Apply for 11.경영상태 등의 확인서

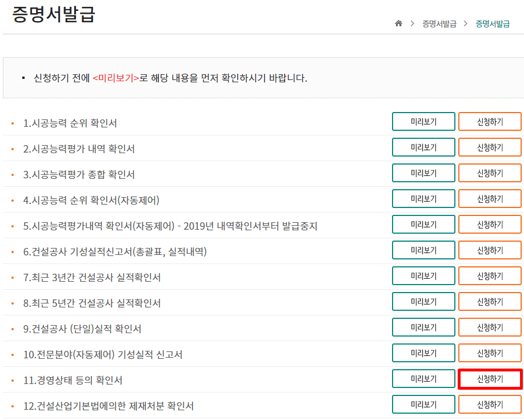tap(490, 378)
